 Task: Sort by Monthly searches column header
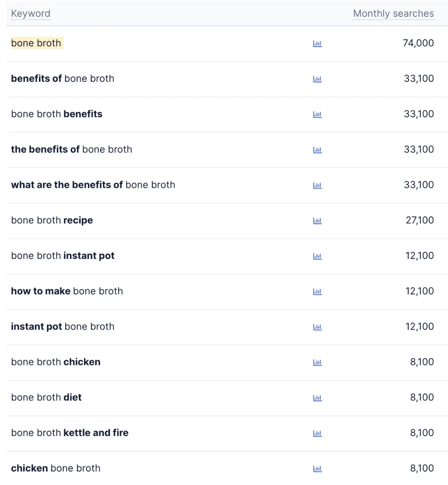(393, 14)
